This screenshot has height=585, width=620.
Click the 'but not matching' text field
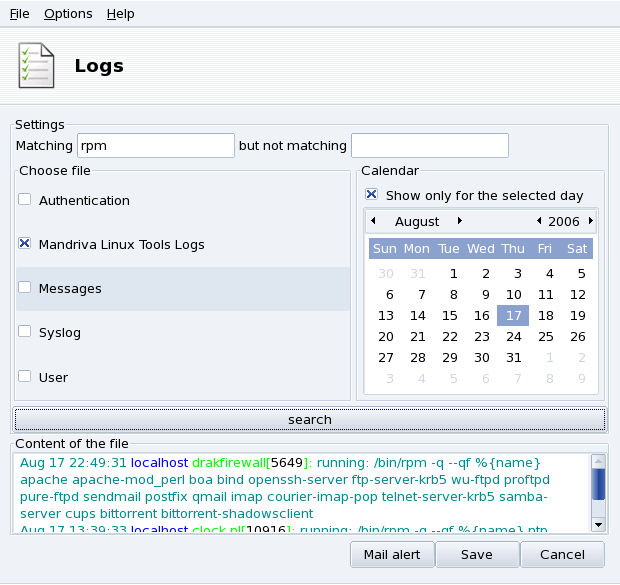point(429,146)
